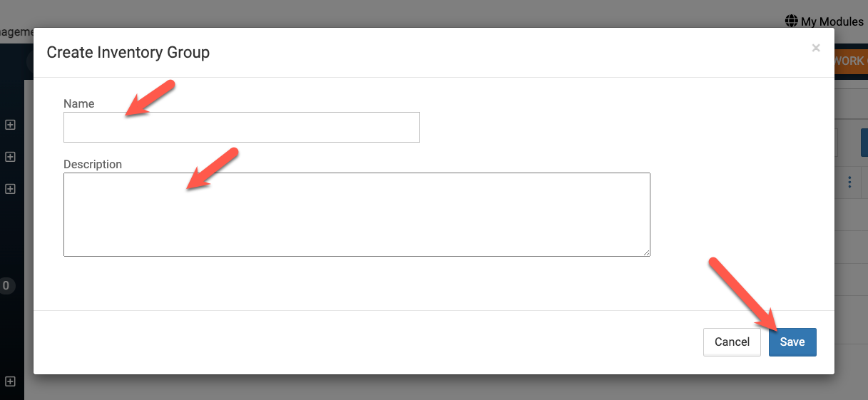Open the vertical three-dots column menu

[849, 183]
